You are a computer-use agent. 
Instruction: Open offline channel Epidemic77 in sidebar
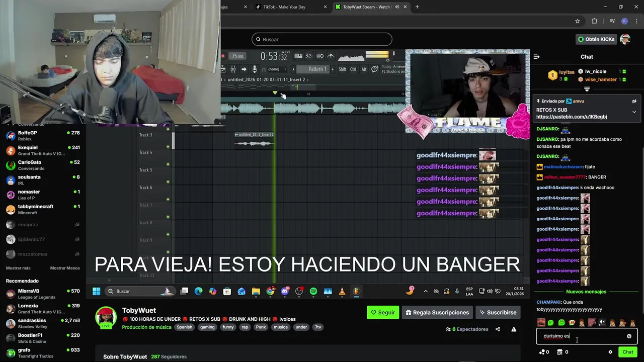43,239
